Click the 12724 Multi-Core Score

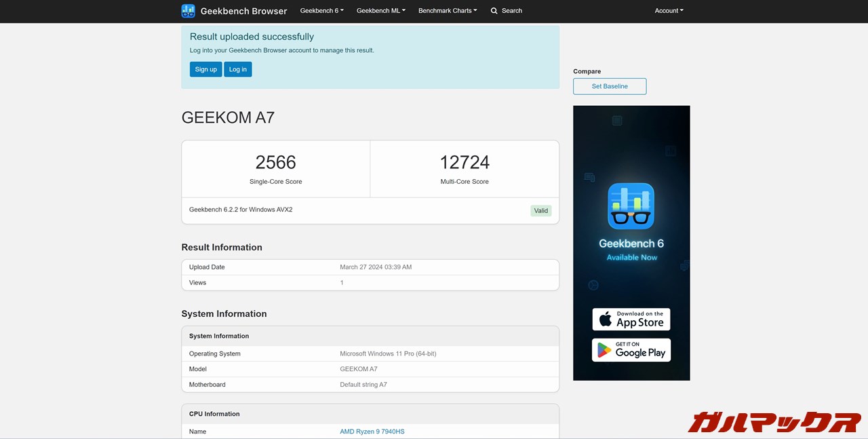pos(465,162)
